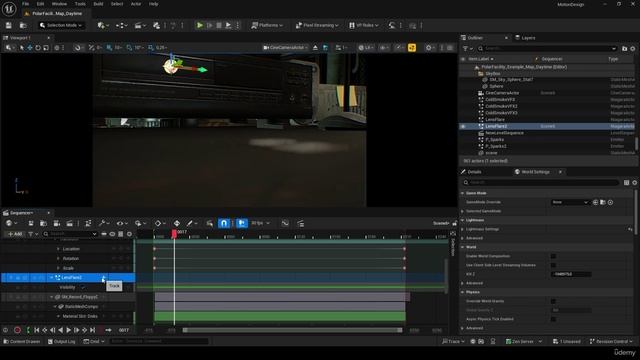
Task: Click the play reverse button in Sequencer transport
Action: pyautogui.click(x=60, y=330)
